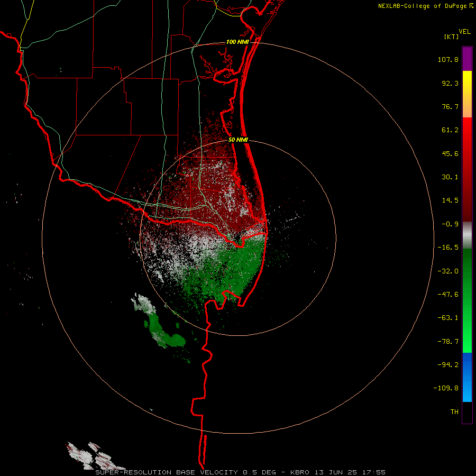Viewport: 476px width, 476px height.
Task: Click the -94.2 legend value
Action: [x=448, y=365]
